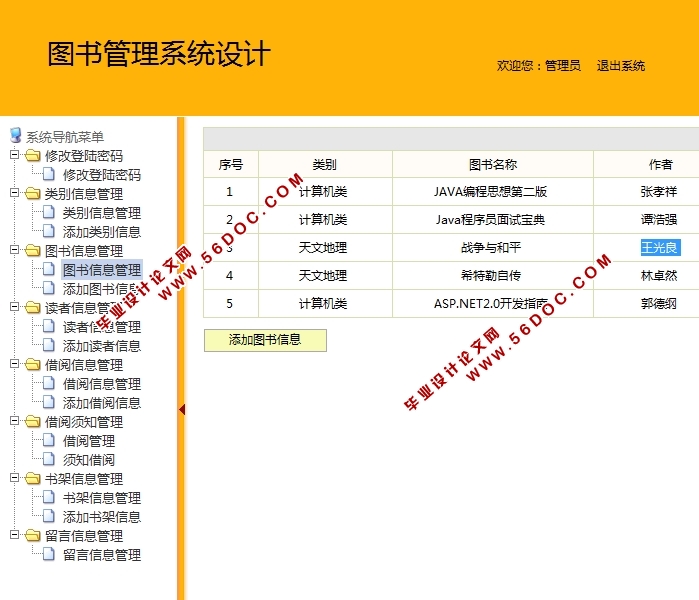Screen dimensions: 699x600
Task: Click the red arrow to collapse sidebar
Action: click(182, 409)
